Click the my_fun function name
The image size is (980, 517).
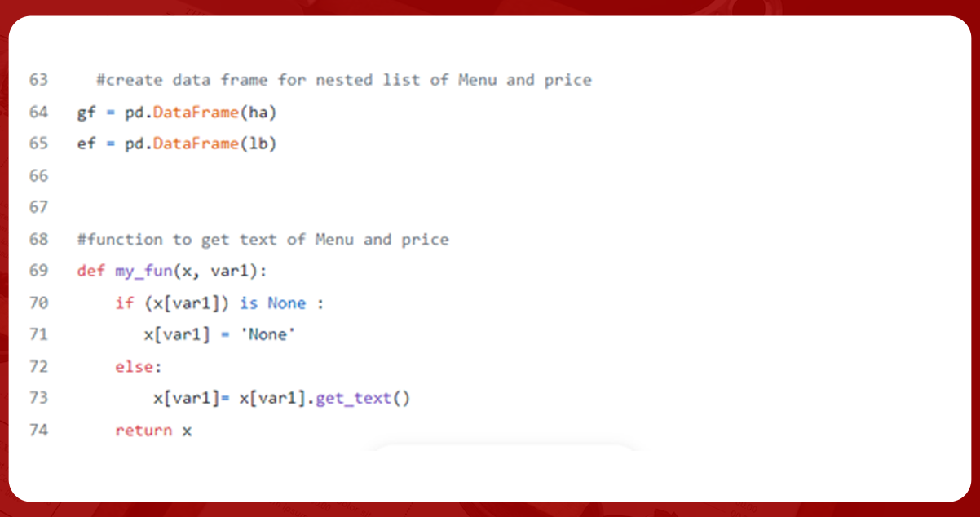pyautogui.click(x=143, y=271)
